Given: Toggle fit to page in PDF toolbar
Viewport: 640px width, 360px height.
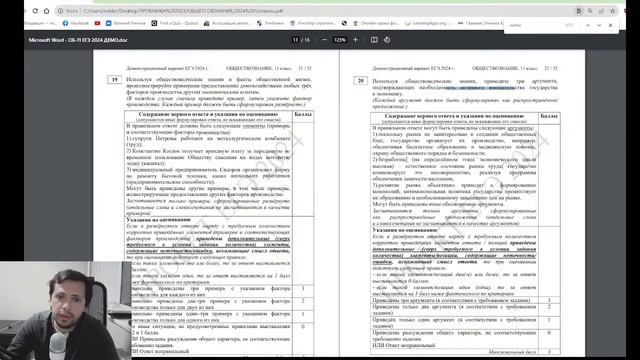Looking at the screenshot, I should (x=374, y=40).
